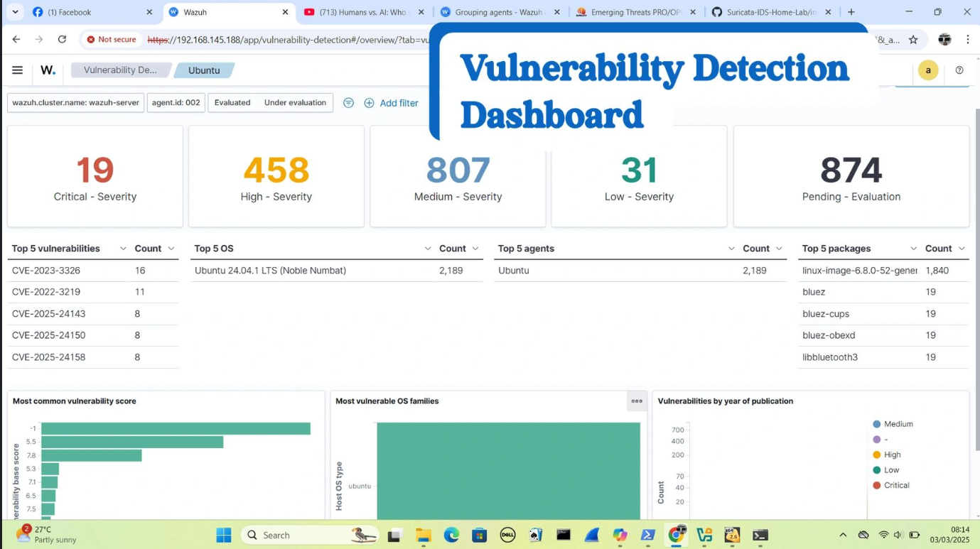Open the user avatar 'a' menu
This screenshot has width=980, height=549.
[x=928, y=70]
